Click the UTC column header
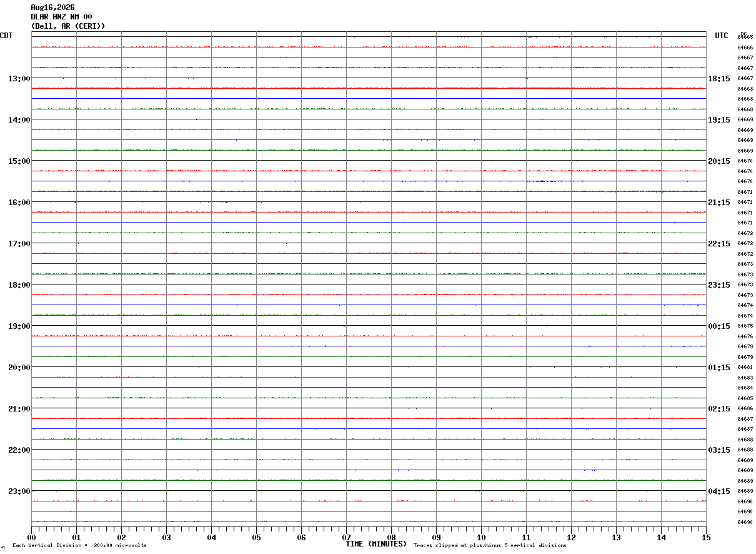Screen dimensions: 756x554 tap(722, 36)
